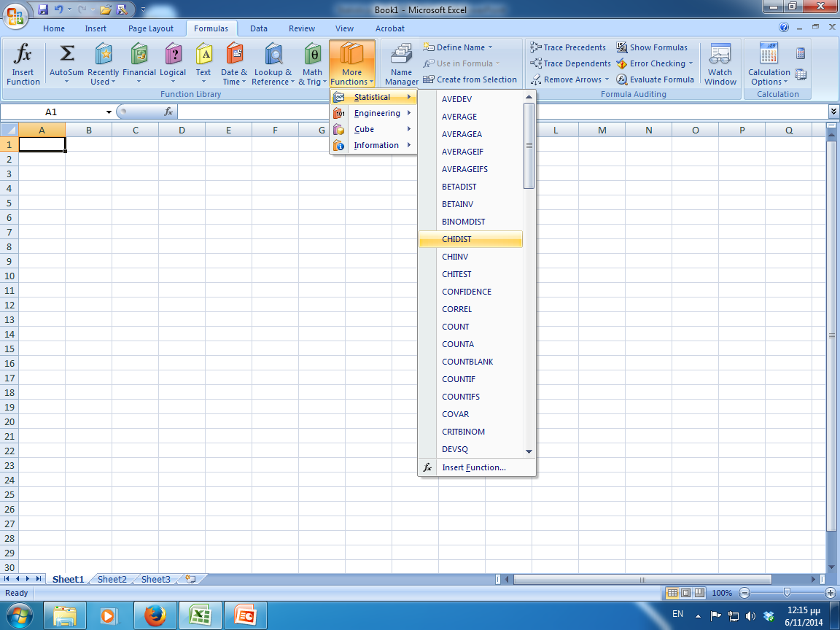Expand the Error Checking dropdown arrow
Image resolution: width=840 pixels, height=630 pixels.
point(691,63)
